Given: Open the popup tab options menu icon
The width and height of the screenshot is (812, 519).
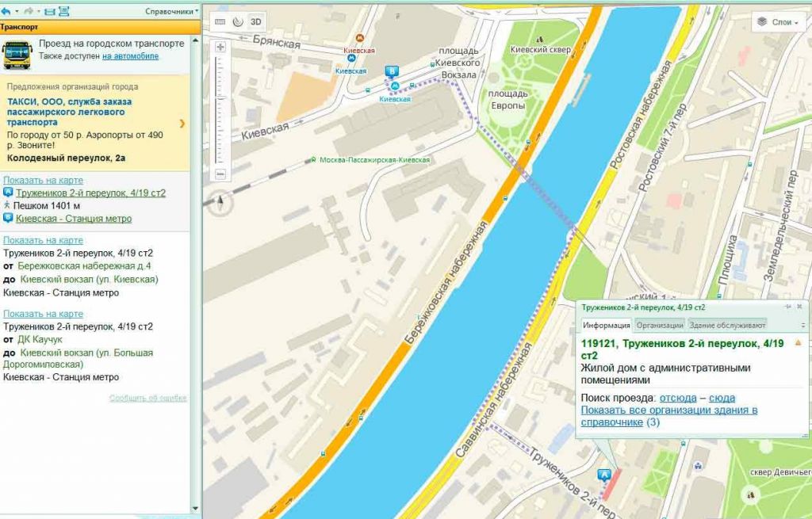Looking at the screenshot, I should [x=803, y=326].
